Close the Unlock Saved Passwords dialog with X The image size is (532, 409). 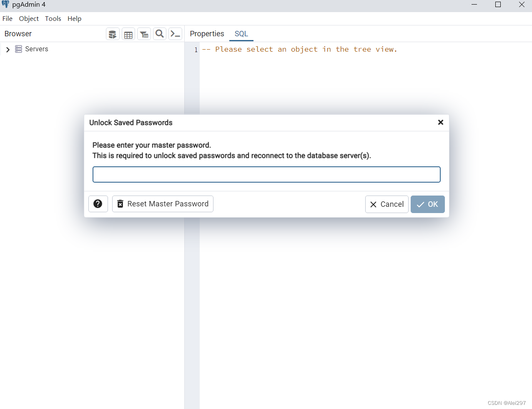[440, 122]
